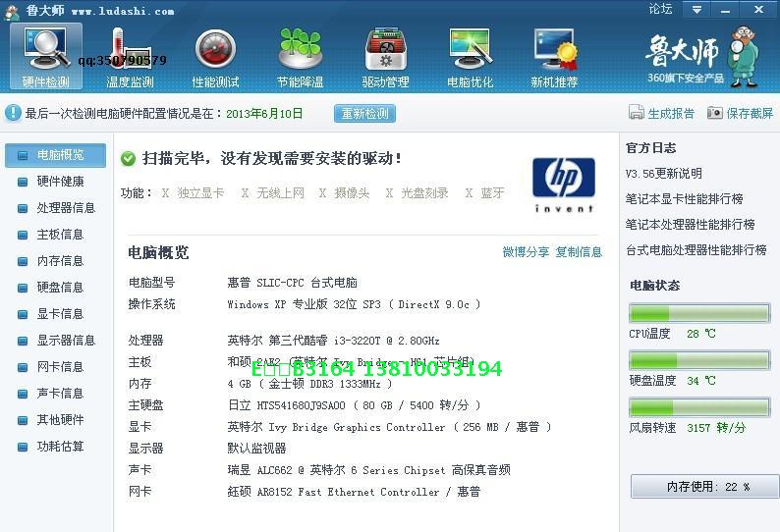The height and width of the screenshot is (532, 780).
Task: Select 处理器信息 in the sidebar
Action: pos(65,208)
